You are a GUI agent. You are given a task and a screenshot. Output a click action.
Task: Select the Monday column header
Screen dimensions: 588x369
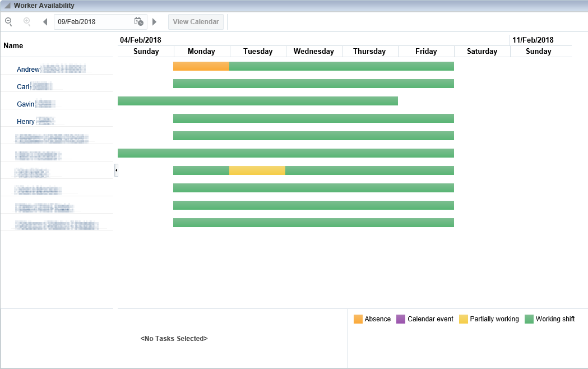201,51
